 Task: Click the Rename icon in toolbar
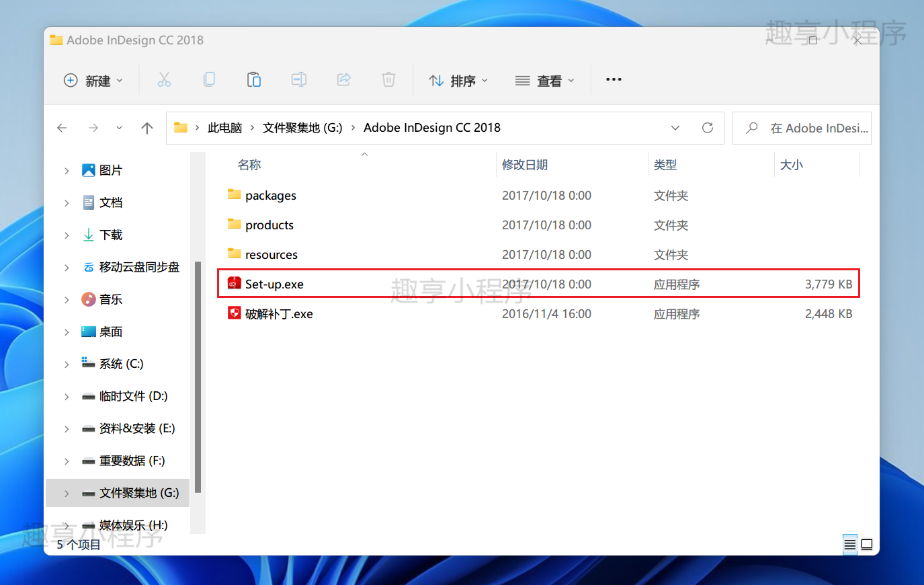298,79
